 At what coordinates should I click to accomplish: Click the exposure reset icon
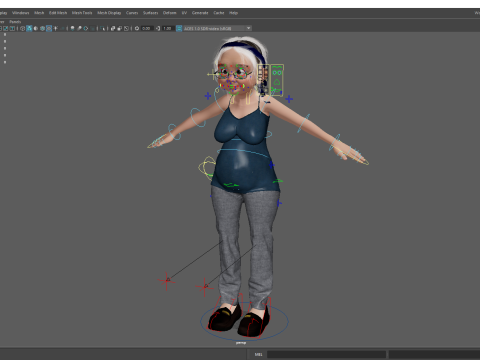coord(137,28)
